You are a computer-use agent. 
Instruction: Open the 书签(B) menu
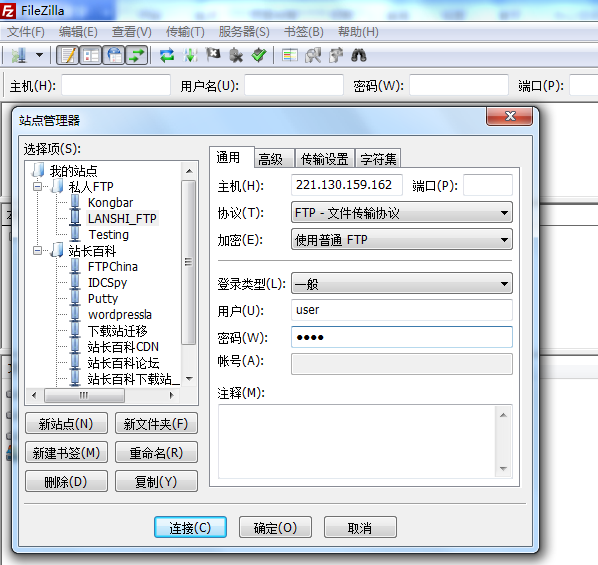tap(304, 32)
